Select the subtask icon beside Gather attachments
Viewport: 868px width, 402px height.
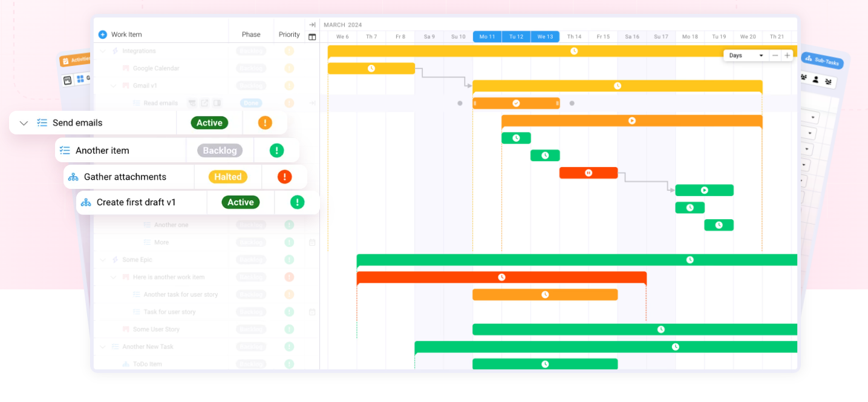click(73, 177)
